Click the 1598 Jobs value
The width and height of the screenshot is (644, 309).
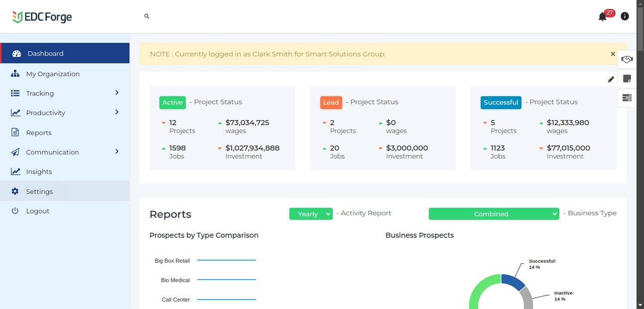(x=177, y=148)
